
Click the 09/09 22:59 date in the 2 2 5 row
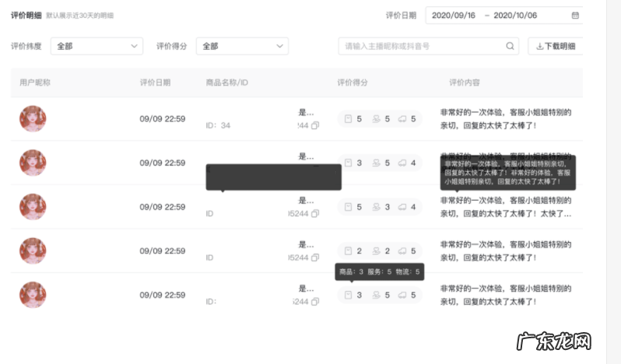(x=163, y=251)
